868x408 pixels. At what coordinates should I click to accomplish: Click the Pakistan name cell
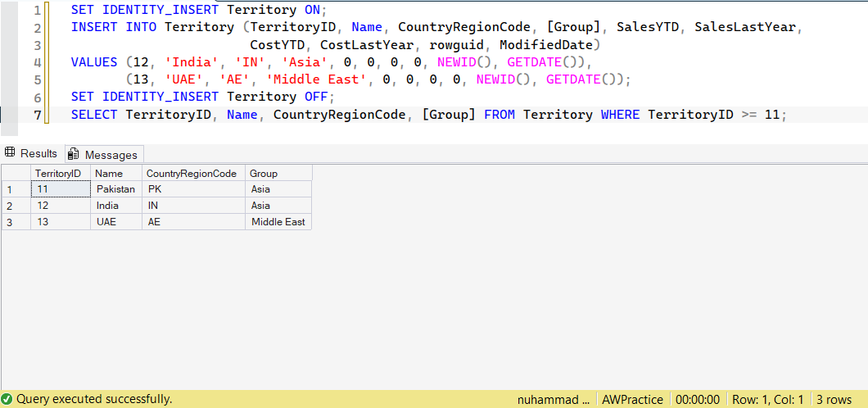click(x=116, y=188)
